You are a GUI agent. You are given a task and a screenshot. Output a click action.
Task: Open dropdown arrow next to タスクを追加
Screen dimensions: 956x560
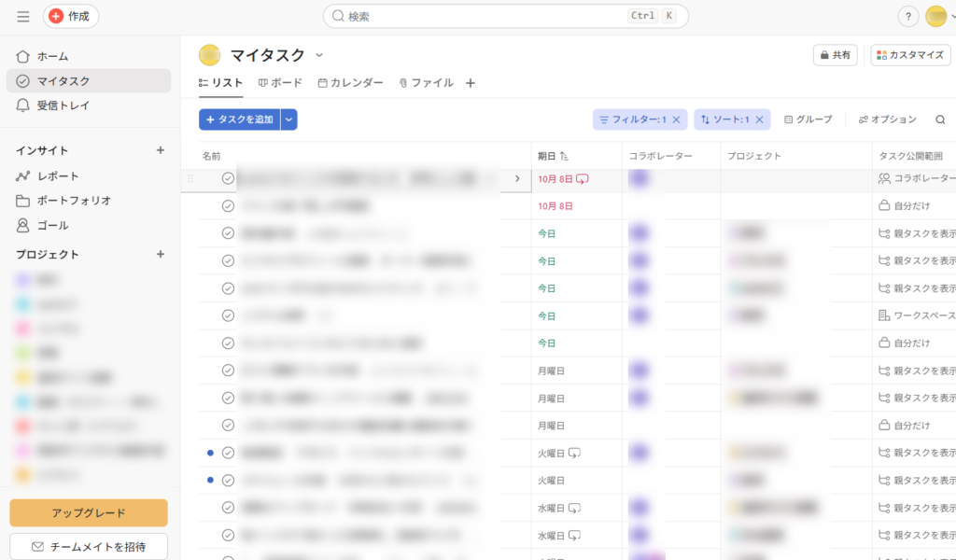[x=289, y=119]
